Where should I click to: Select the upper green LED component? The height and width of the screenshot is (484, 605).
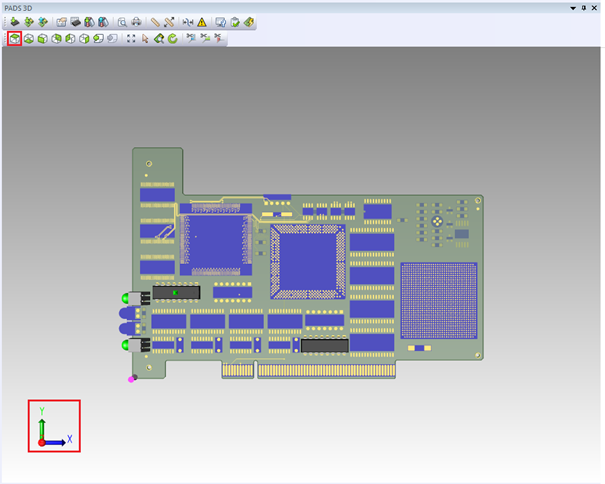135,298
